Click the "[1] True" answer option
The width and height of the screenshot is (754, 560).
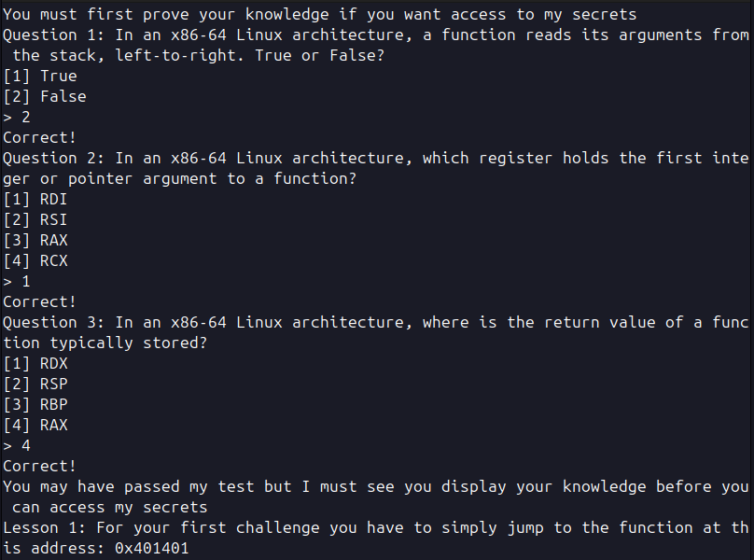coord(40,76)
